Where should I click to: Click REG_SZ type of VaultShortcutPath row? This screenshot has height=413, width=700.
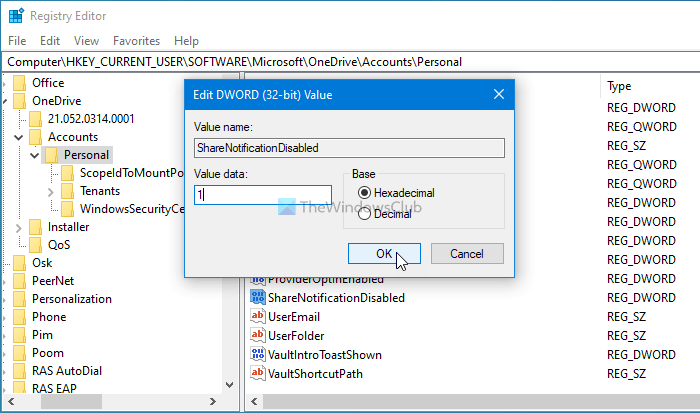pyautogui.click(x=626, y=374)
